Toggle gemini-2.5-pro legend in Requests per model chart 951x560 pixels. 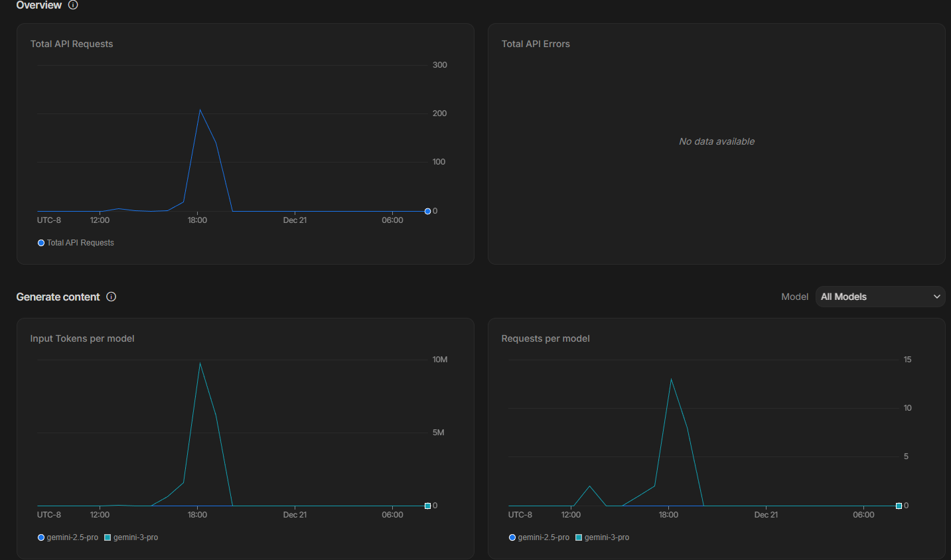[x=539, y=537]
